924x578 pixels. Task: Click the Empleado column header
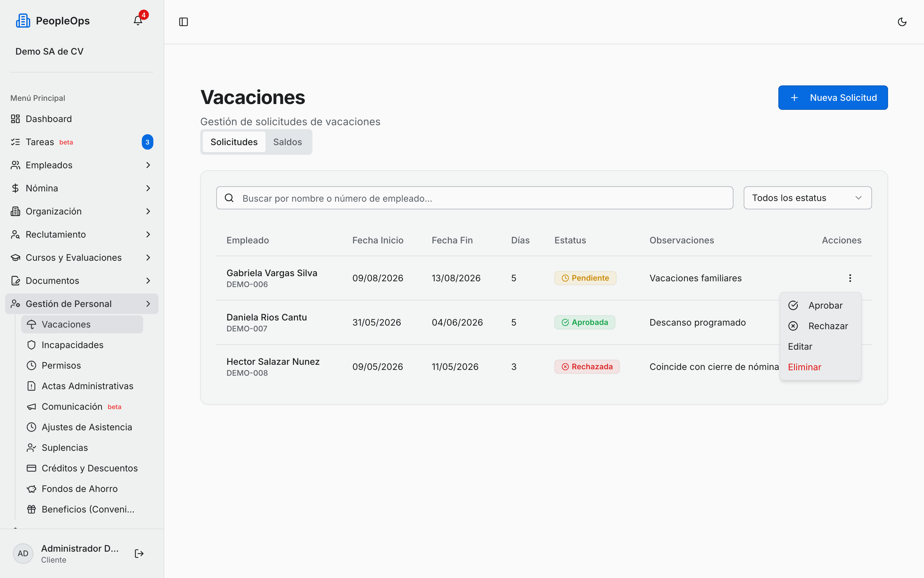coord(247,240)
